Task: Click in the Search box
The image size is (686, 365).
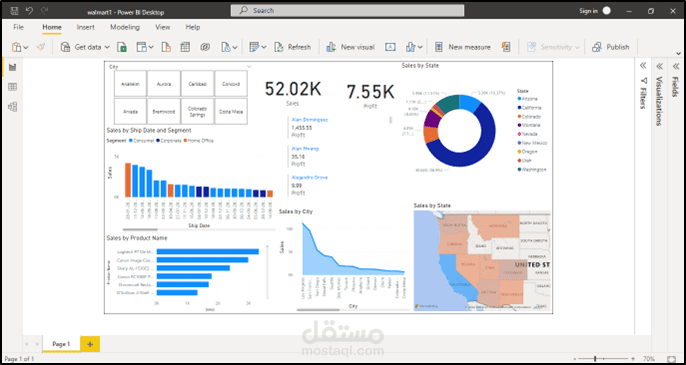Action: [347, 11]
